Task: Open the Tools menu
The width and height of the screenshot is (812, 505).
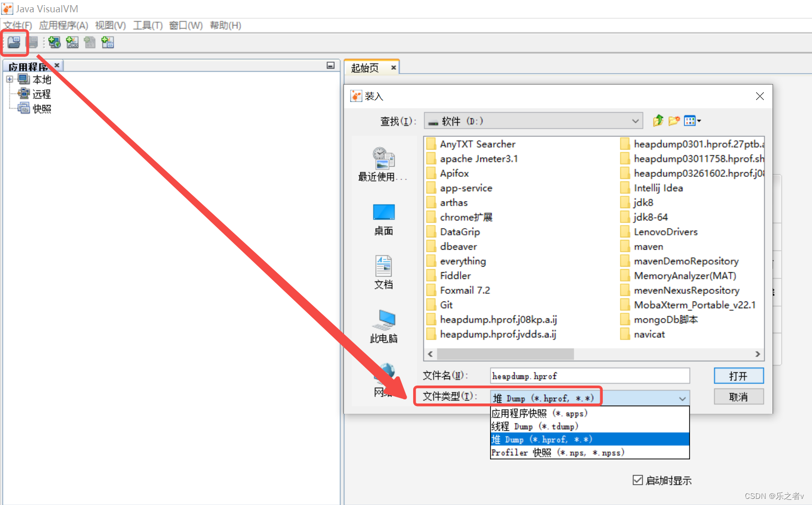Action: [148, 25]
